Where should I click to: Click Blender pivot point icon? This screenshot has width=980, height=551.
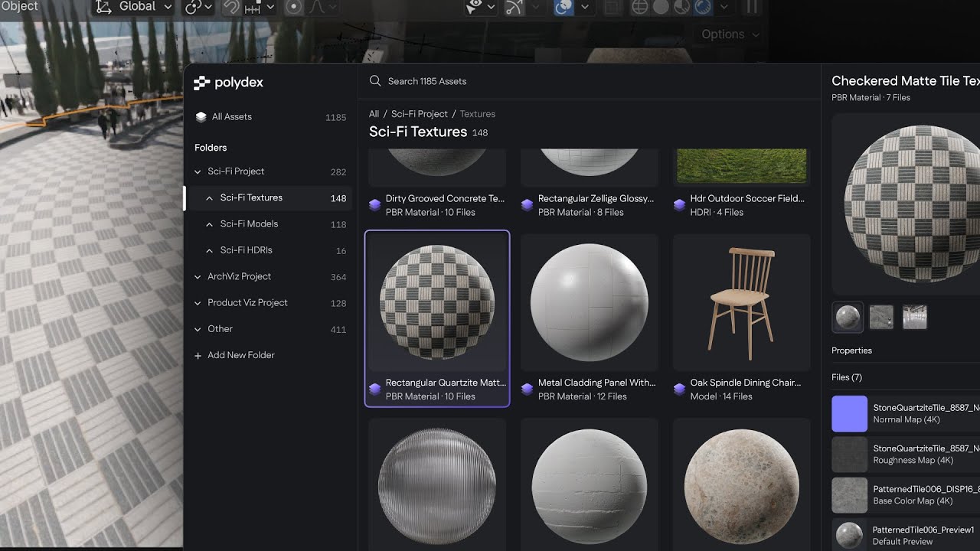pyautogui.click(x=192, y=7)
